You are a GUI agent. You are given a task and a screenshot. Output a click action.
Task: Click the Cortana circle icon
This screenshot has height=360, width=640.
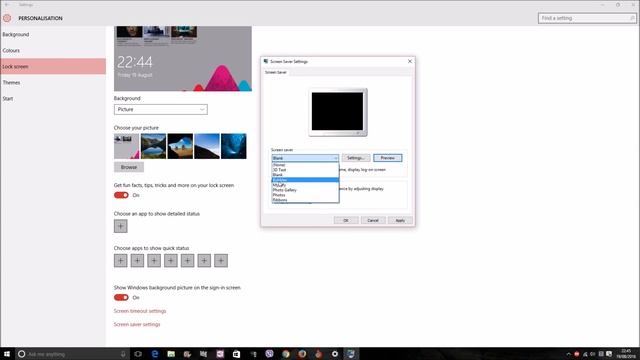click(x=22, y=354)
